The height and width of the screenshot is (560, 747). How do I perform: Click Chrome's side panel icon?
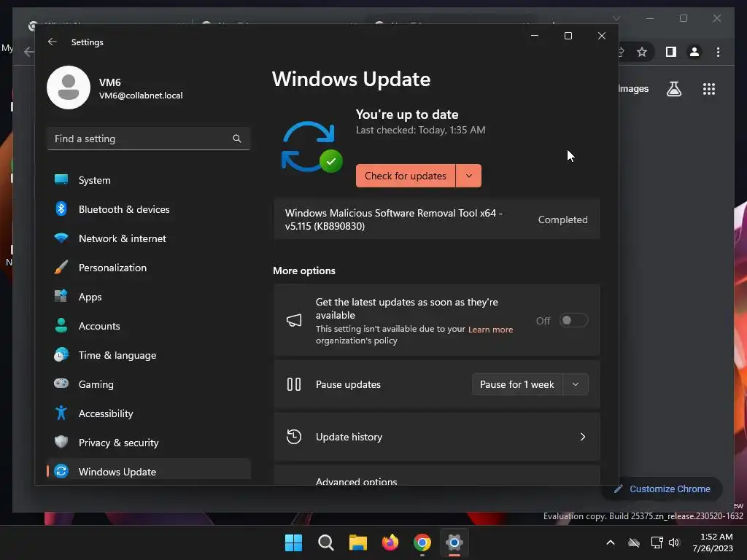tap(671, 52)
